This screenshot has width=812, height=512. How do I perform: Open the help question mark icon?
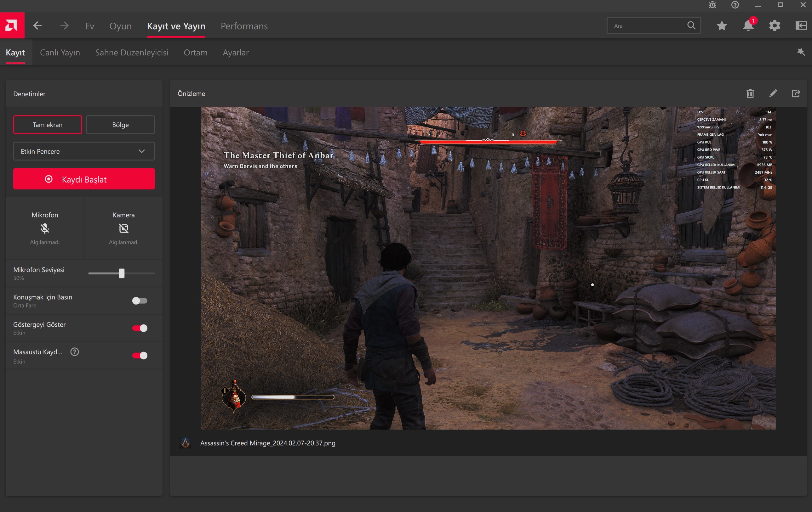pos(735,5)
